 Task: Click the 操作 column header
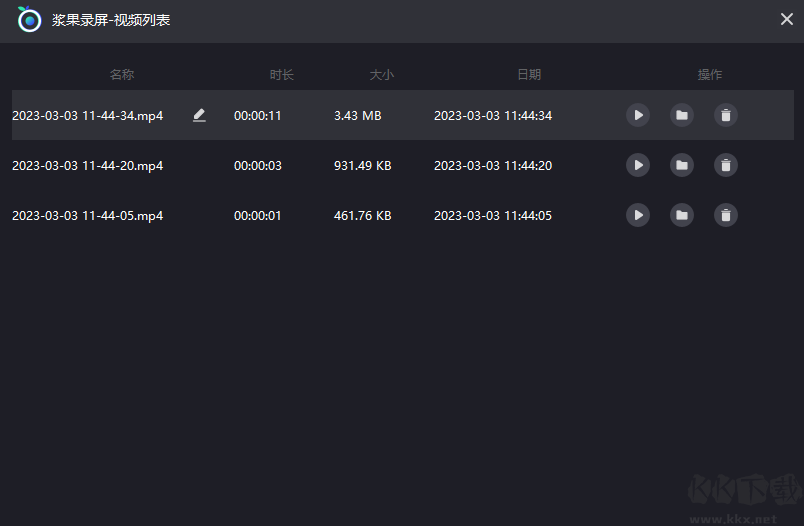click(x=710, y=75)
